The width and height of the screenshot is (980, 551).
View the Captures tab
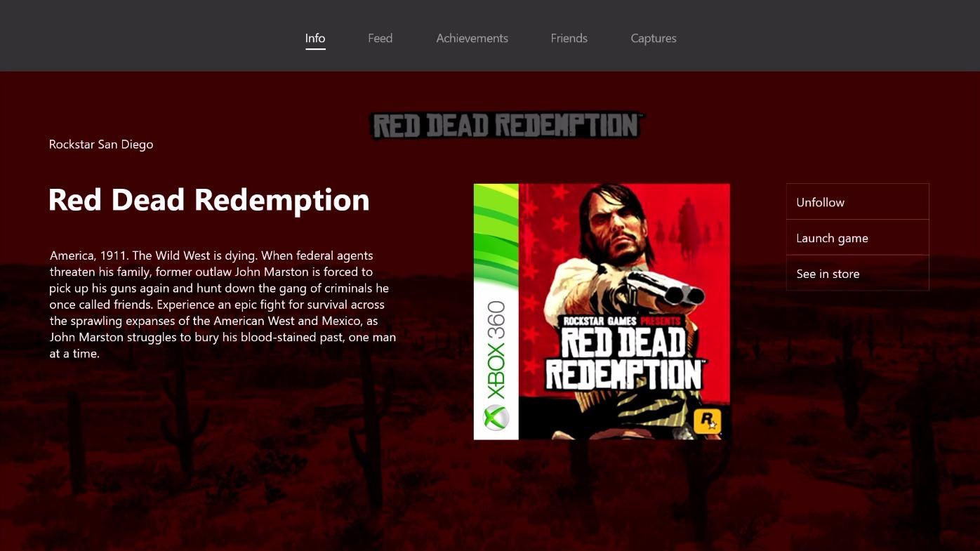pos(654,39)
